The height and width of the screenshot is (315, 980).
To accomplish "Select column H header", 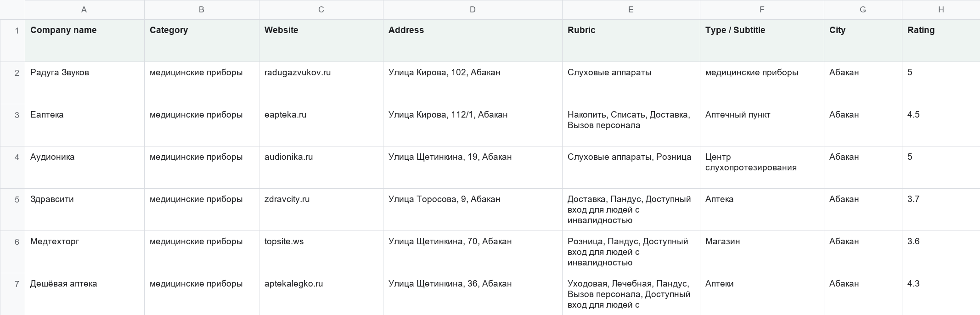I will coord(941,10).
